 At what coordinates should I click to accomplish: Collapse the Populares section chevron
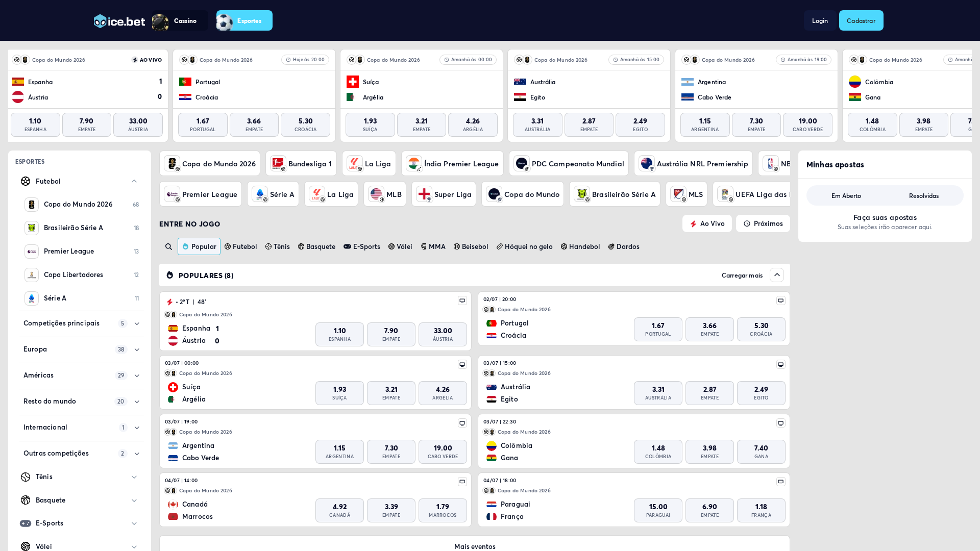777,275
